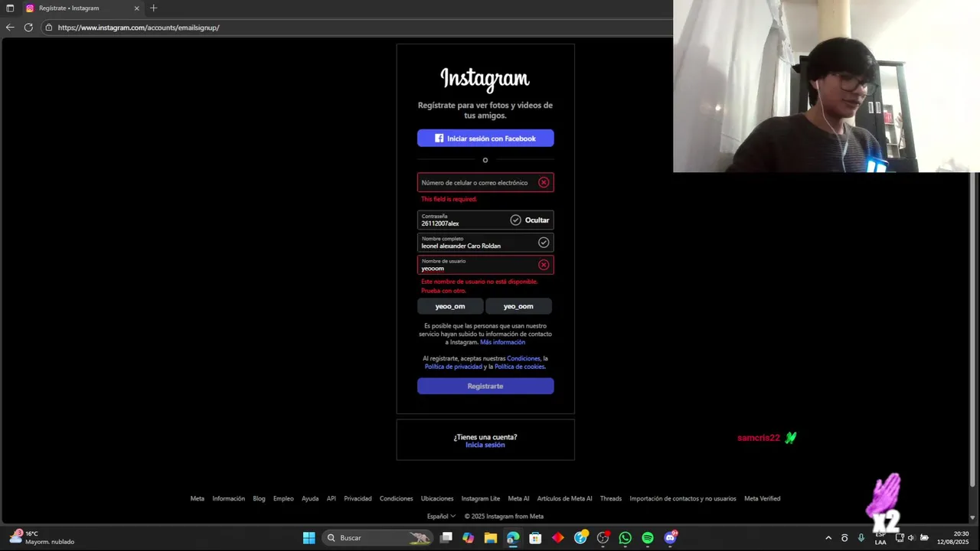Expand the Español language dropdown
This screenshot has height=551, width=980.
[441, 517]
